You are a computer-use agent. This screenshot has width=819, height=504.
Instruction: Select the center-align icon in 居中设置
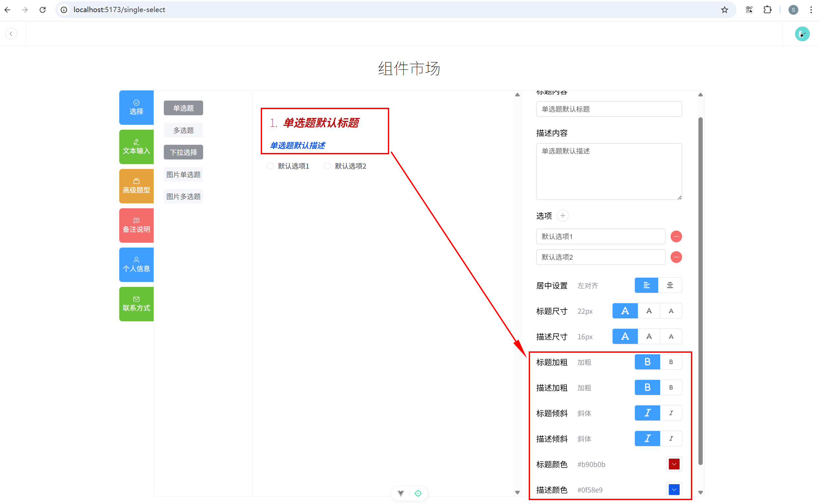(x=670, y=285)
